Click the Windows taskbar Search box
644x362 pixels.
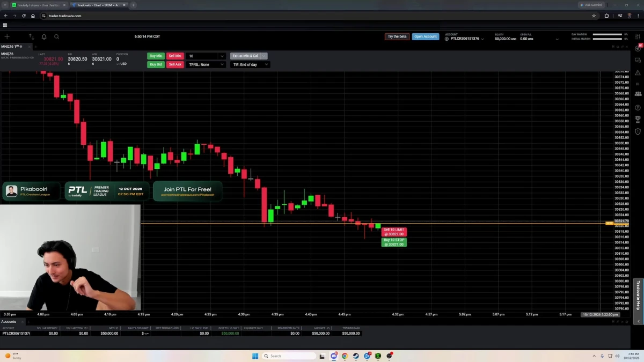pyautogui.click(x=289, y=356)
